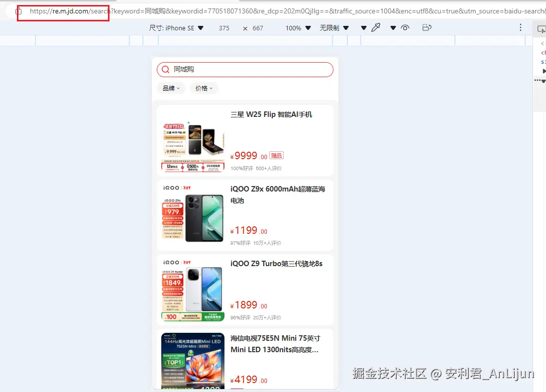Click the 375 width field

(224, 28)
